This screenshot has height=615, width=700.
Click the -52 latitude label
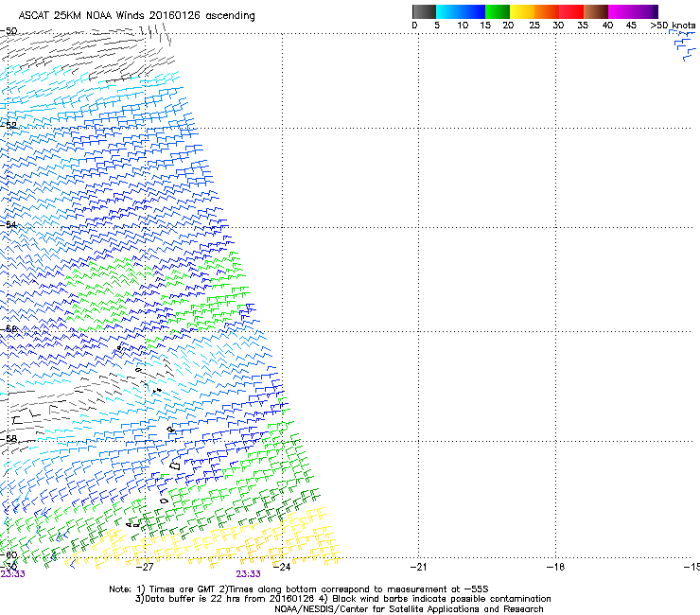pyautogui.click(x=9, y=125)
